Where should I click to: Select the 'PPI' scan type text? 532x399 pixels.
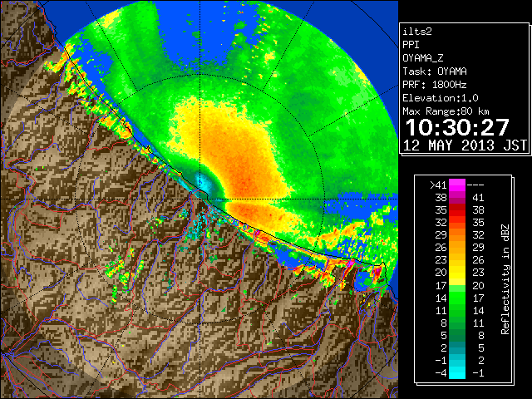pyautogui.click(x=411, y=45)
